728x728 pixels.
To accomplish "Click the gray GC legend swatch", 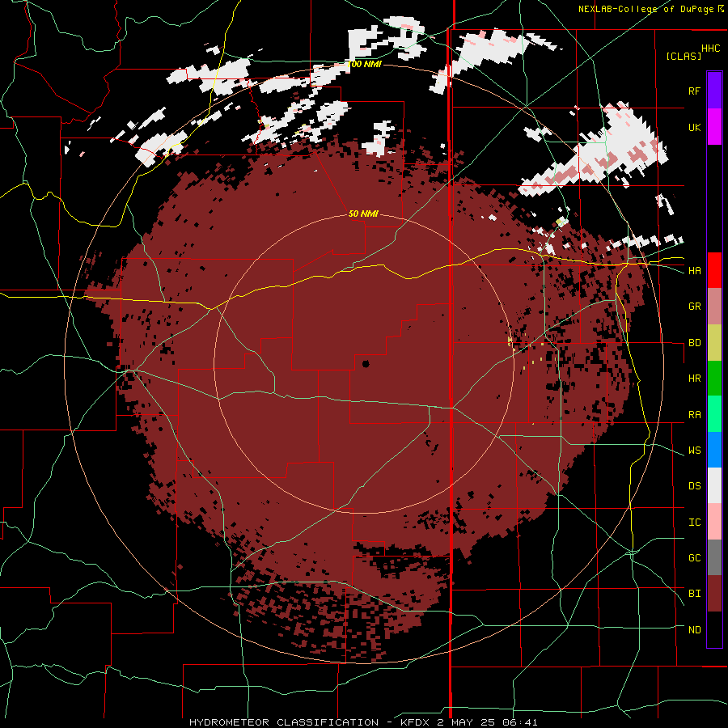I will [x=714, y=557].
